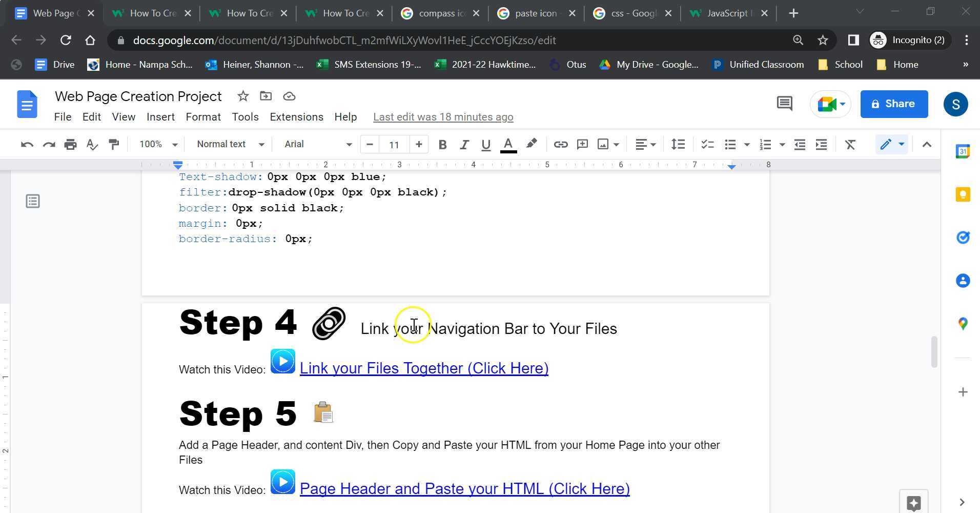Expand the line spacing options
Image resolution: width=980 pixels, height=513 pixels.
pyautogui.click(x=678, y=144)
